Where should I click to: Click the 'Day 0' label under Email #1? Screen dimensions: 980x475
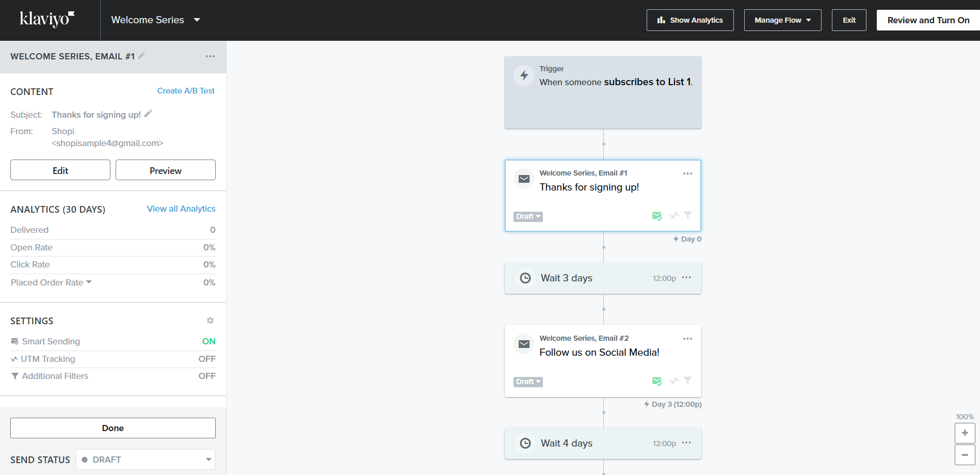click(687, 239)
